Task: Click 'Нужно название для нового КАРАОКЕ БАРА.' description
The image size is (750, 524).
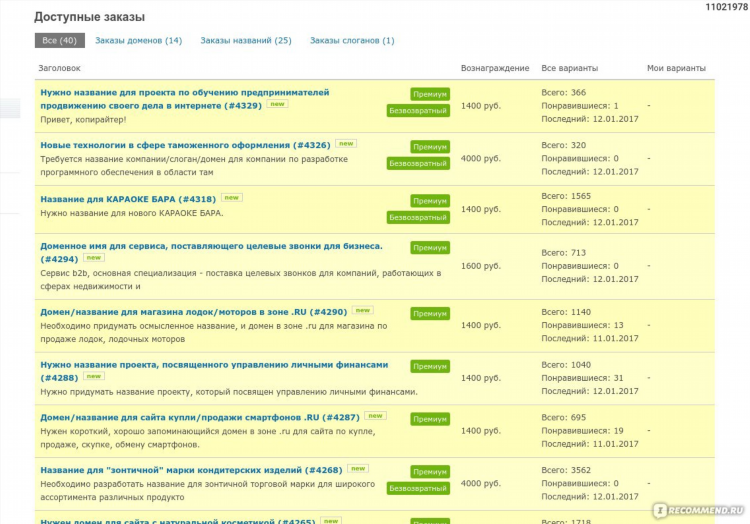Action: 132,213
